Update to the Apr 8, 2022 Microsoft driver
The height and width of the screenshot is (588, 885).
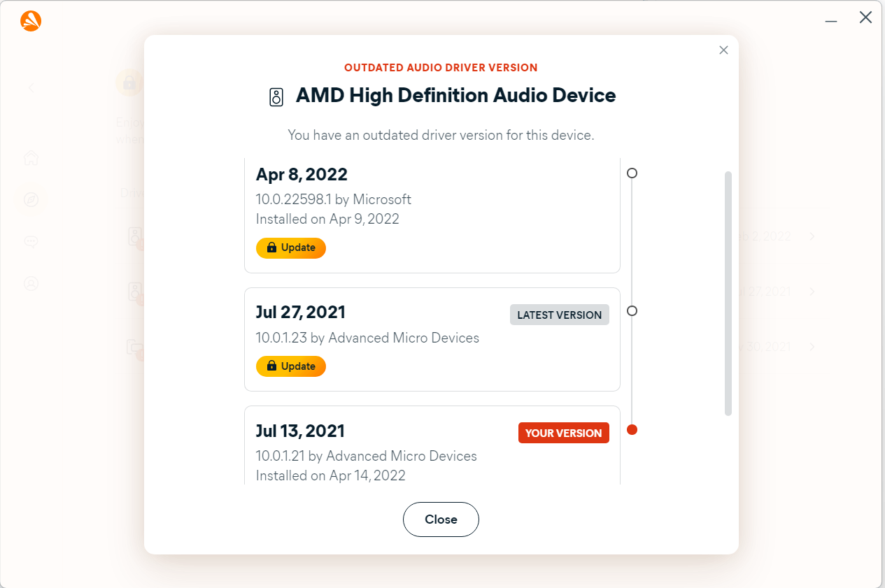coord(291,248)
